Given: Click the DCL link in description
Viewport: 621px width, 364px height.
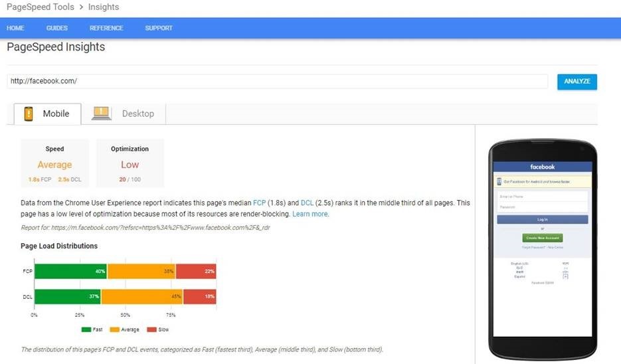Looking at the screenshot, I should click(x=307, y=203).
